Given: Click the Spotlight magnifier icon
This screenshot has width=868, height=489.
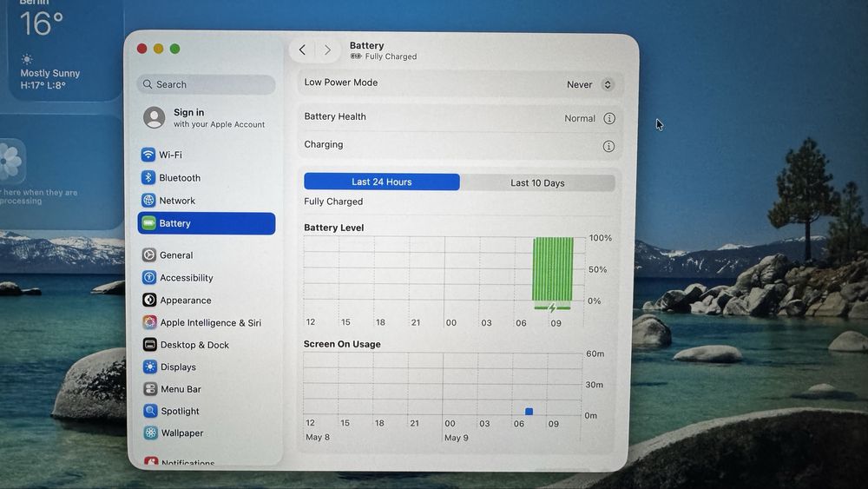Looking at the screenshot, I should pyautogui.click(x=150, y=410).
